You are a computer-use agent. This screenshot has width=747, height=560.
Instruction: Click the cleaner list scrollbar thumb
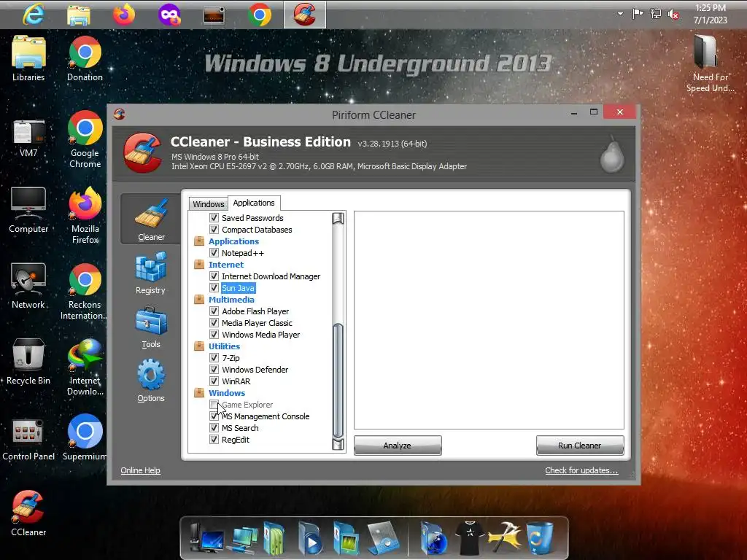pos(338,380)
